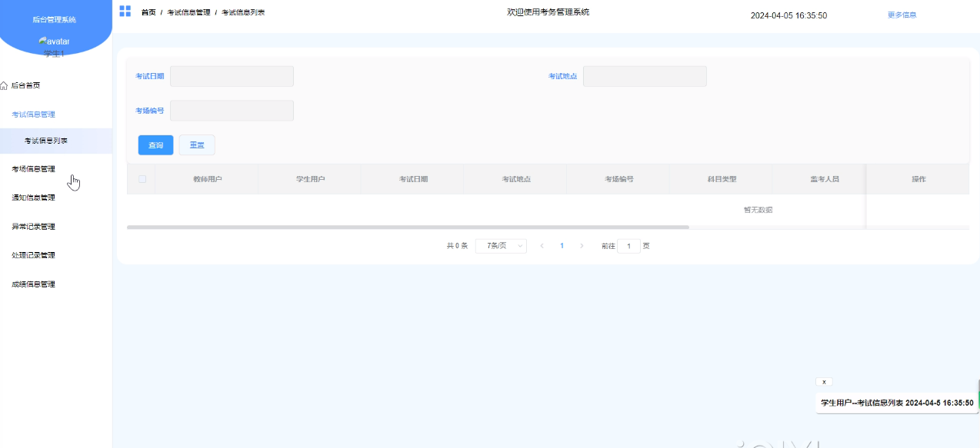Toggle the select-all table checkbox

[x=142, y=179]
